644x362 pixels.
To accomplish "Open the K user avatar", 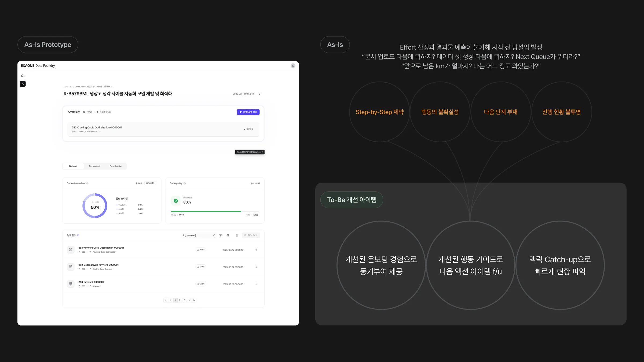I will click(293, 66).
